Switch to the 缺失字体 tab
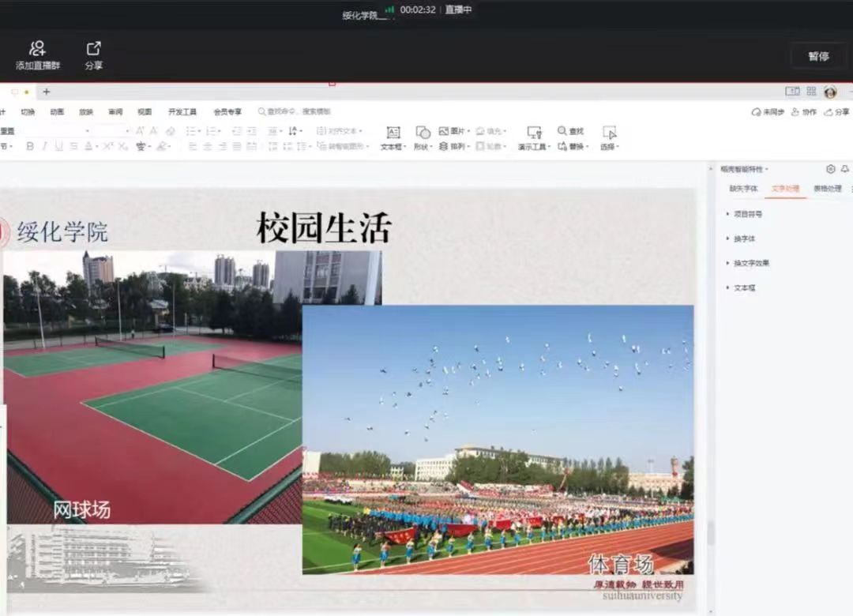The height and width of the screenshot is (616, 853). 743,189
